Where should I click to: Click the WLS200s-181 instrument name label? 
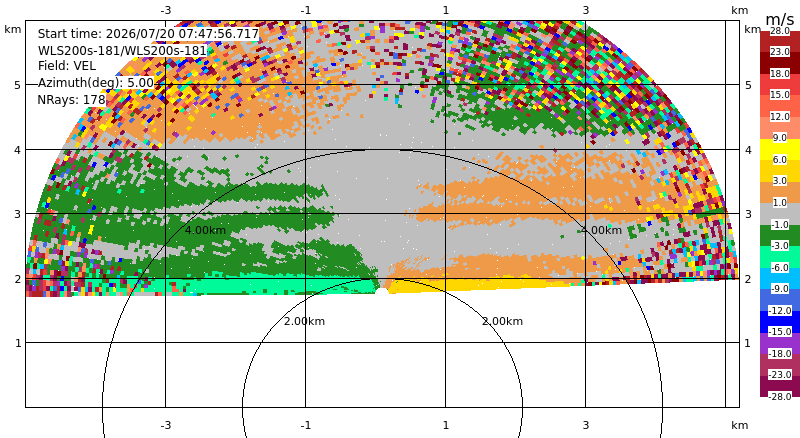(122, 51)
